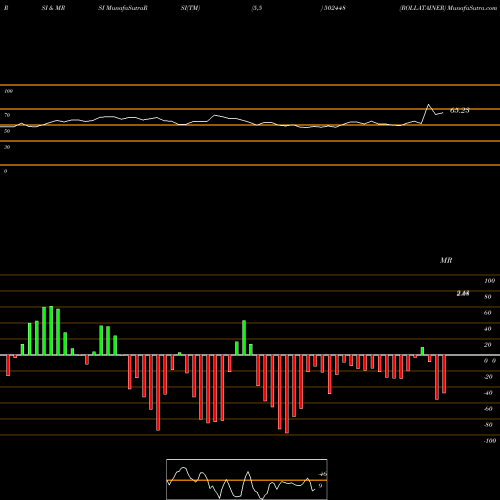
Task: Click the -20 label on MR axis
Action: tap(488, 377)
